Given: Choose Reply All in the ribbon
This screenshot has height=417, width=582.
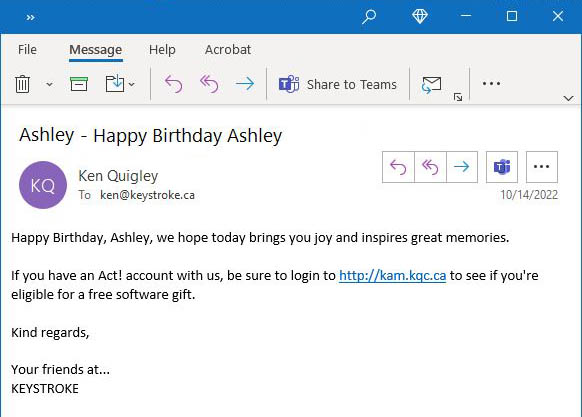Looking at the screenshot, I should [x=209, y=84].
